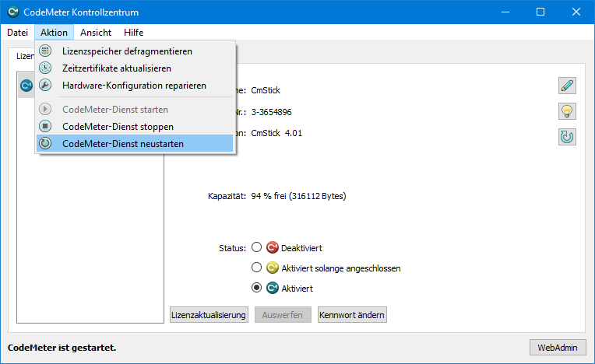Open the Datei menu

point(17,33)
